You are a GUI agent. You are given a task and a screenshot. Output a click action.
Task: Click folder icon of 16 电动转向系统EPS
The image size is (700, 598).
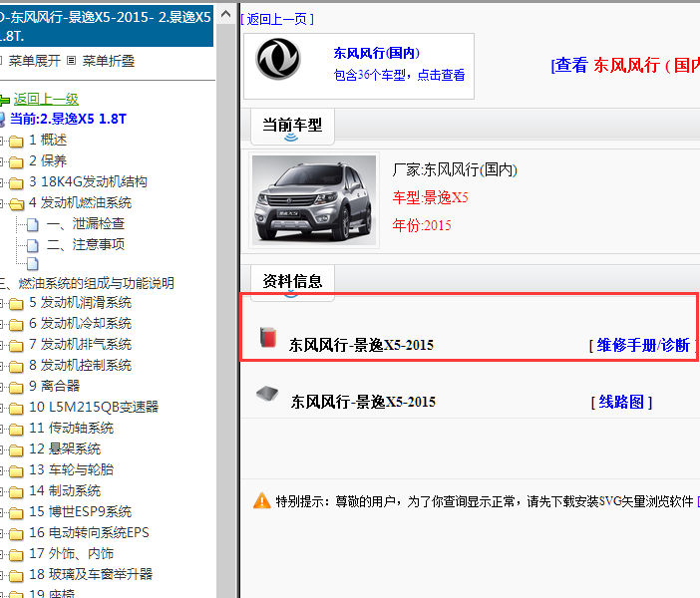coord(16,534)
